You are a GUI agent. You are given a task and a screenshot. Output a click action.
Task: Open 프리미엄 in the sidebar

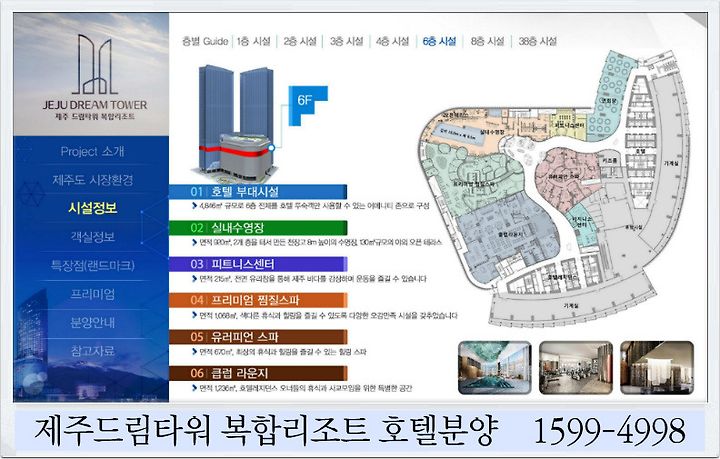(92, 294)
